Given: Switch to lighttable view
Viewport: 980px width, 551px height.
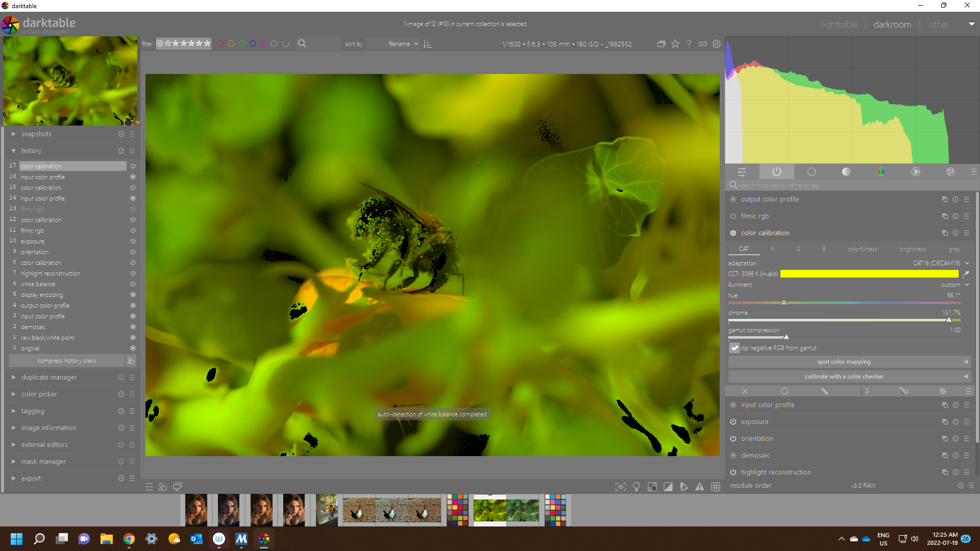Looking at the screenshot, I should click(839, 24).
